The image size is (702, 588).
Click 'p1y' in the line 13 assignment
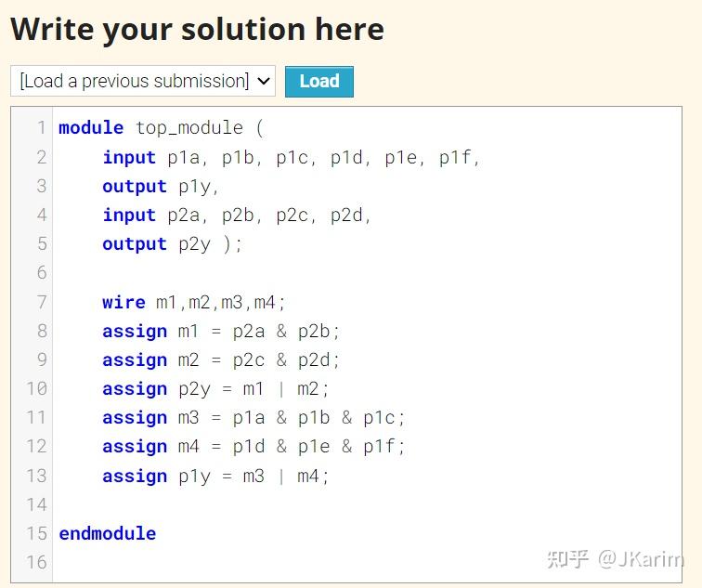click(x=195, y=476)
